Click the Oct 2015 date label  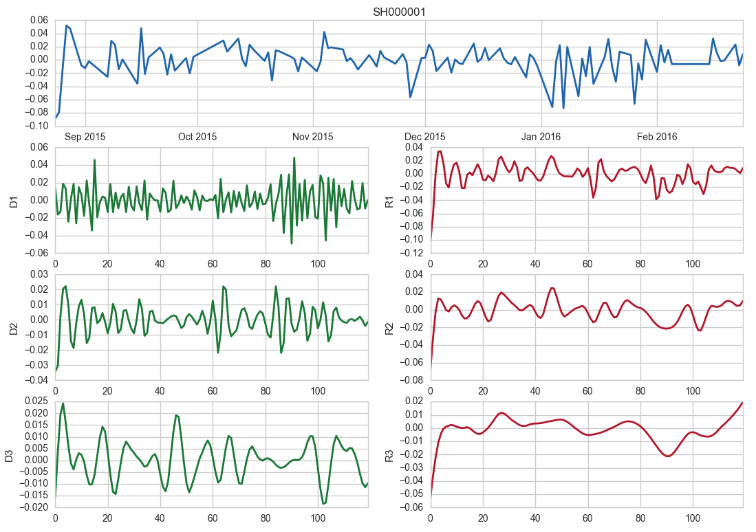pyautogui.click(x=197, y=137)
